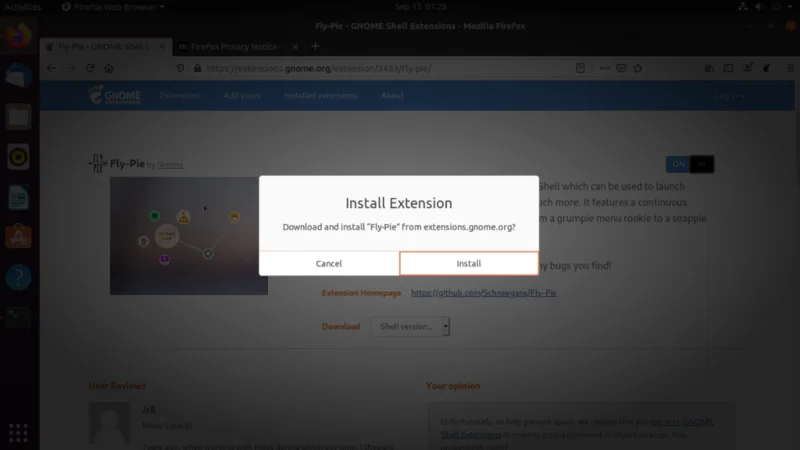Viewport: 800px width, 450px height.
Task: Open Installed extensions navigation item
Action: [x=321, y=95]
